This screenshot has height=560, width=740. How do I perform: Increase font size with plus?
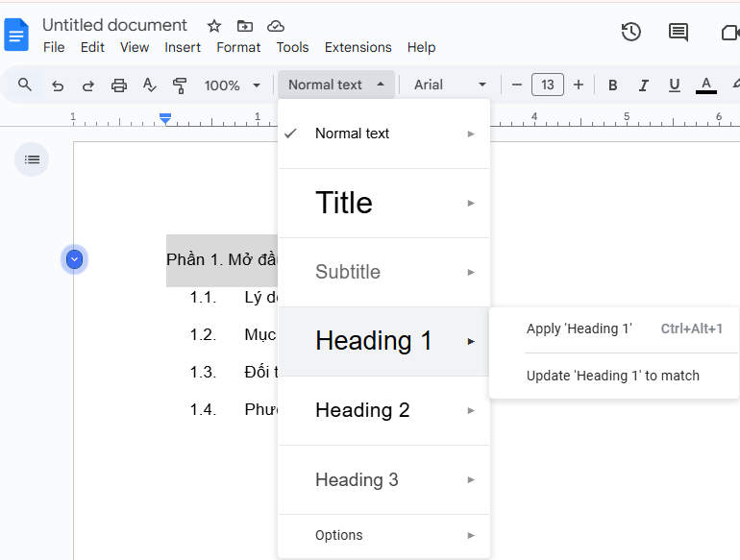[579, 85]
